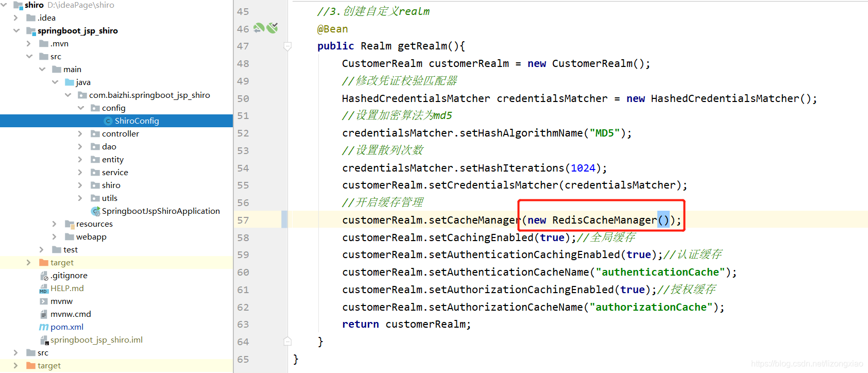Open SpringbootJspShiroApplication class
This screenshot has width=868, height=373.
click(x=161, y=211)
